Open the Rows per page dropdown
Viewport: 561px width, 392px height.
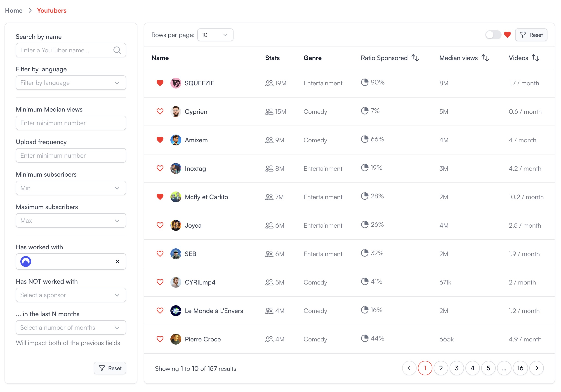[x=215, y=35]
